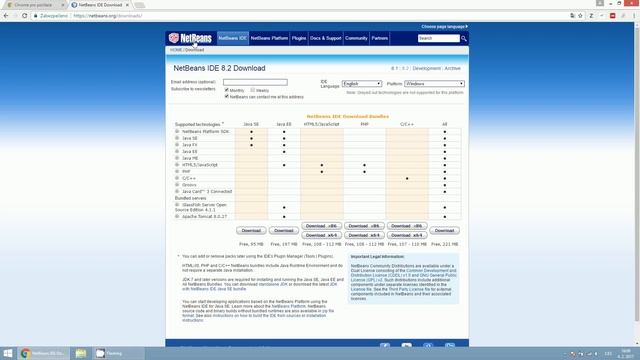
Task: Open the Platform dropdown
Action: coord(434,84)
